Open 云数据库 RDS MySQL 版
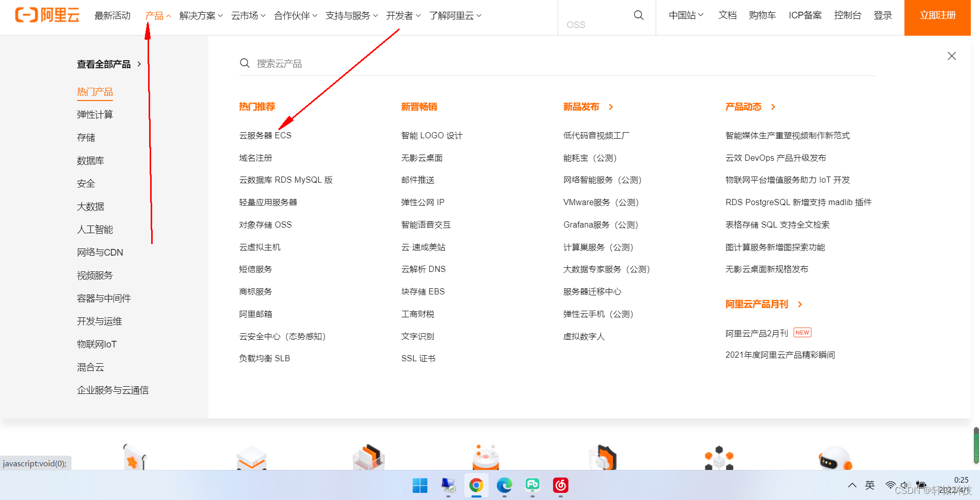980x500 pixels. [x=285, y=180]
